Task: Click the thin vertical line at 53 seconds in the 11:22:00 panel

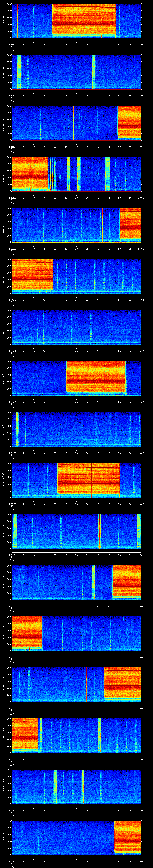Action: pos(126,327)
